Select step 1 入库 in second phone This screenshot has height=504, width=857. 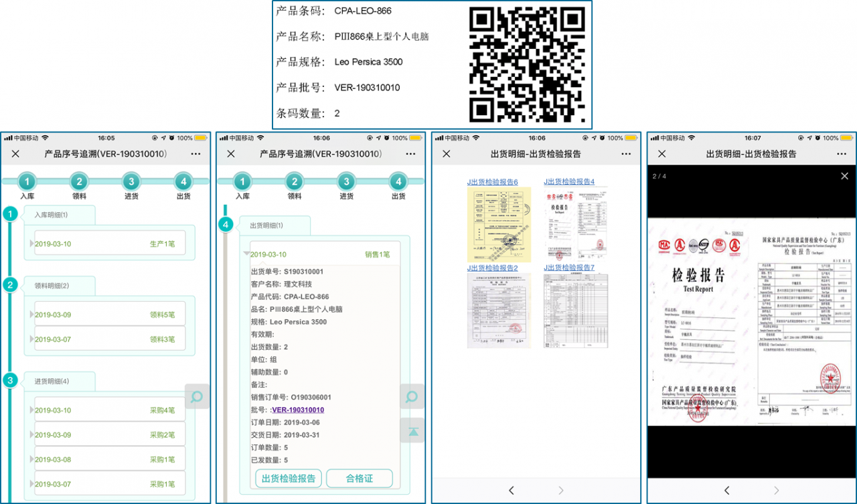[242, 187]
